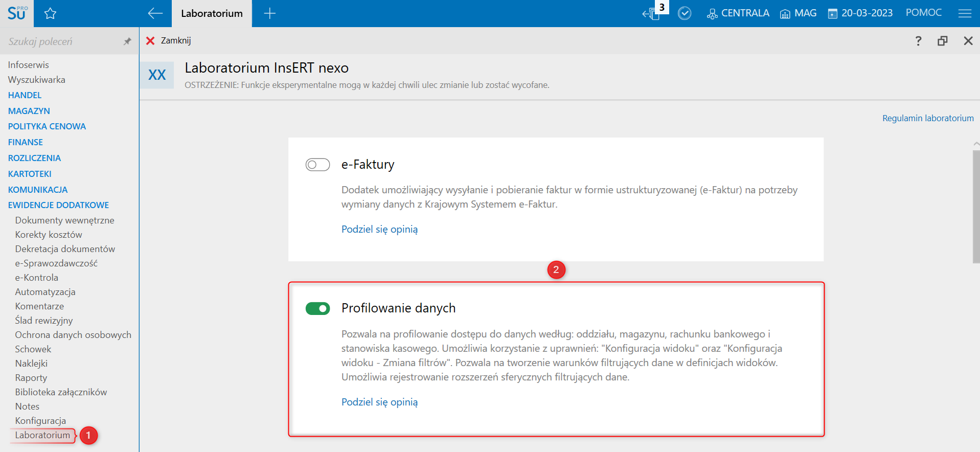Expand the FINANSE module
Screen dimensions: 980x452
[26, 142]
